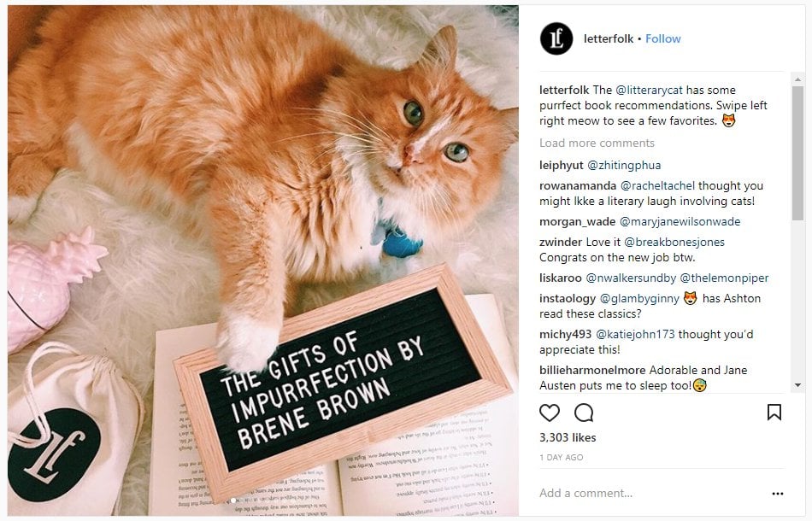Follow the letterfolk account
The image size is (812, 521).
coord(663,38)
